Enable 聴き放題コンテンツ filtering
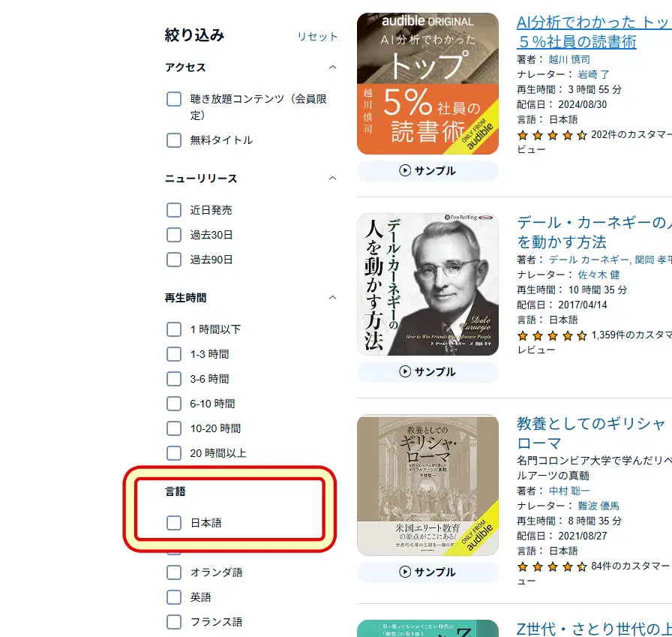Image resolution: width=672 pixels, height=637 pixels. click(174, 98)
